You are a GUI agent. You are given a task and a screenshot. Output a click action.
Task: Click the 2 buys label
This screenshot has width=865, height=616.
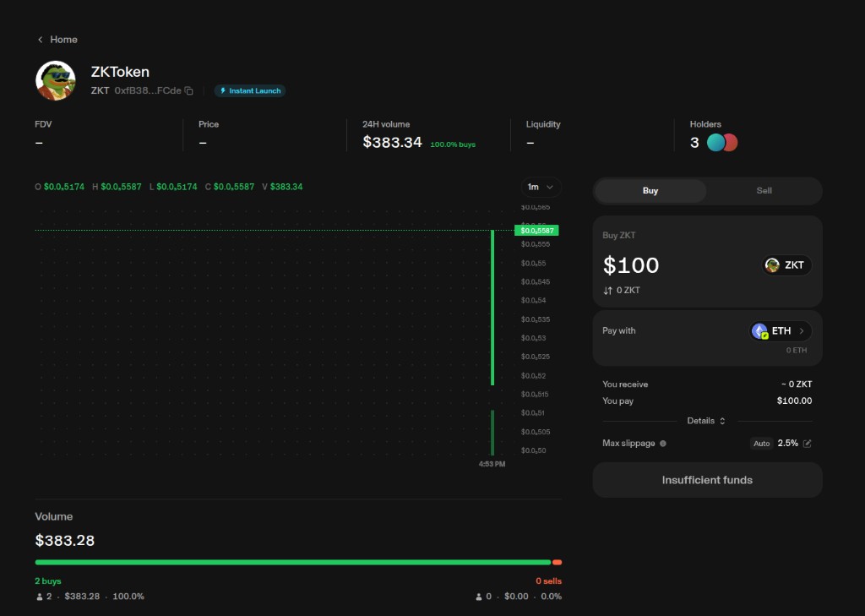pyautogui.click(x=48, y=581)
